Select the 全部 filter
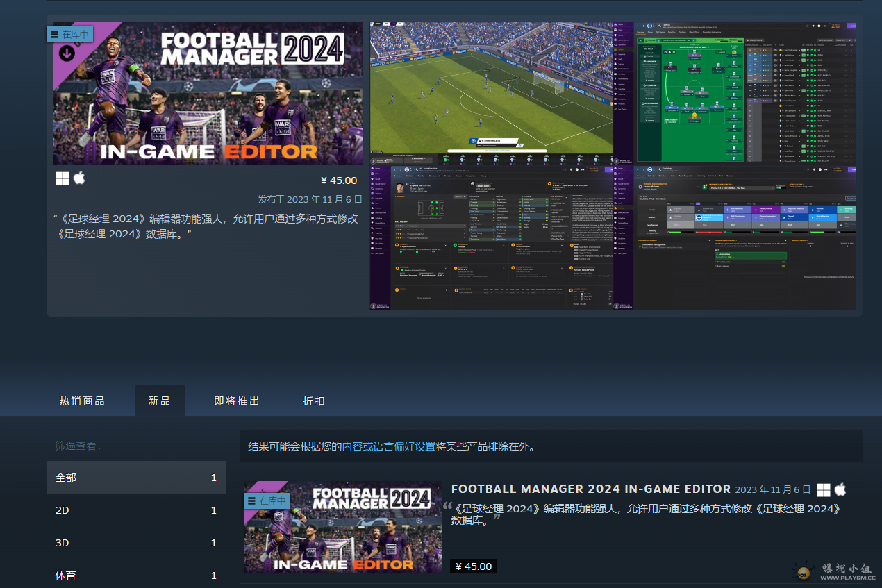Image resolution: width=882 pixels, height=588 pixels. tap(136, 478)
